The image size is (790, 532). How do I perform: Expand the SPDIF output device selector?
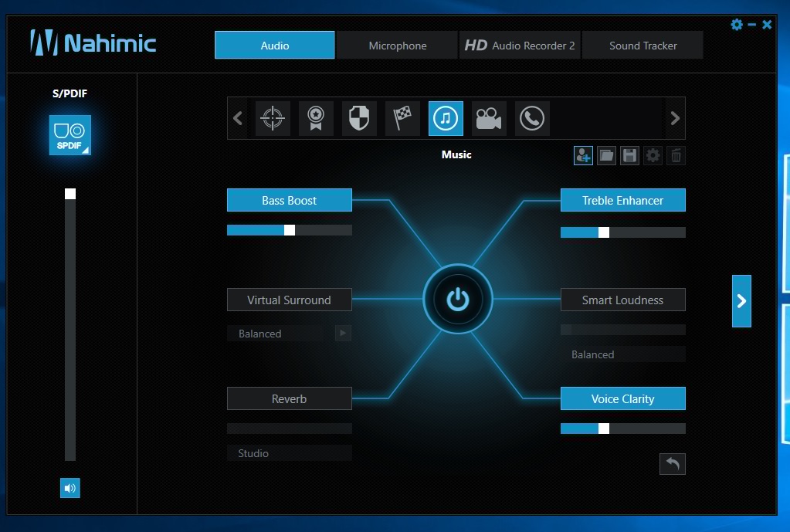pyautogui.click(x=70, y=135)
